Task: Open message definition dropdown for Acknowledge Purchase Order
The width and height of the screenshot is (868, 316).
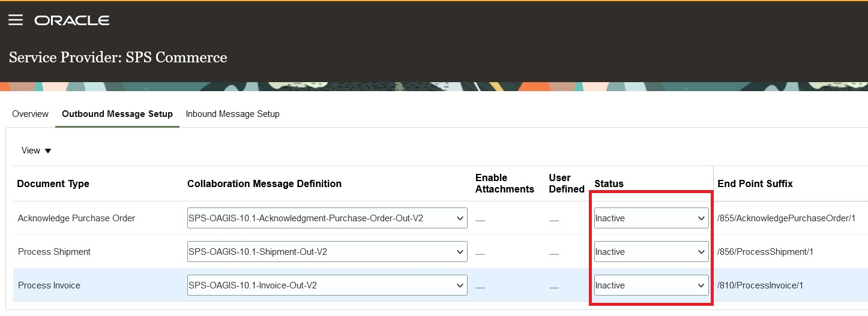Action: 327,218
